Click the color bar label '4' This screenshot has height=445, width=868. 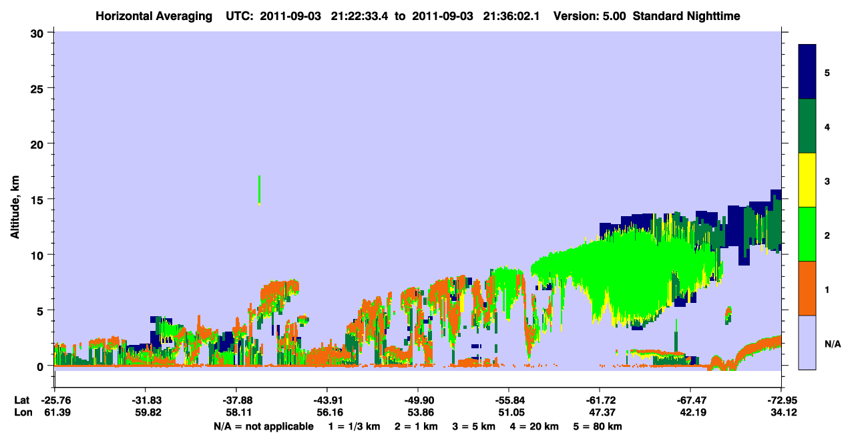coord(827,127)
